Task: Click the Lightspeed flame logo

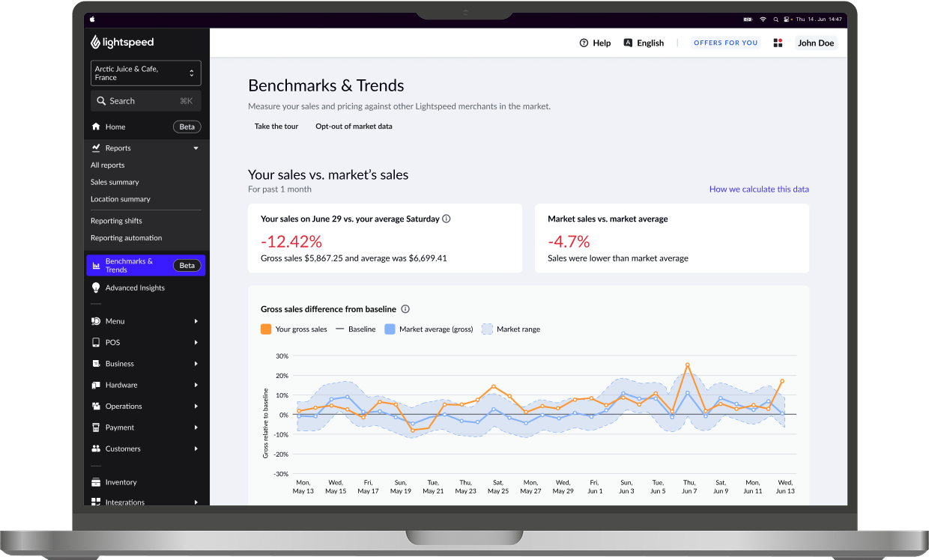Action: (96, 43)
